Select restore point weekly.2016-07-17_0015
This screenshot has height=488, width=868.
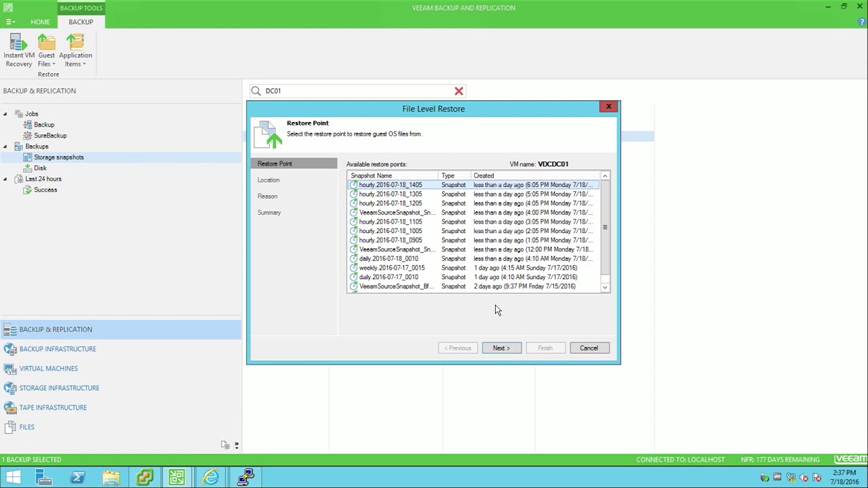473,268
